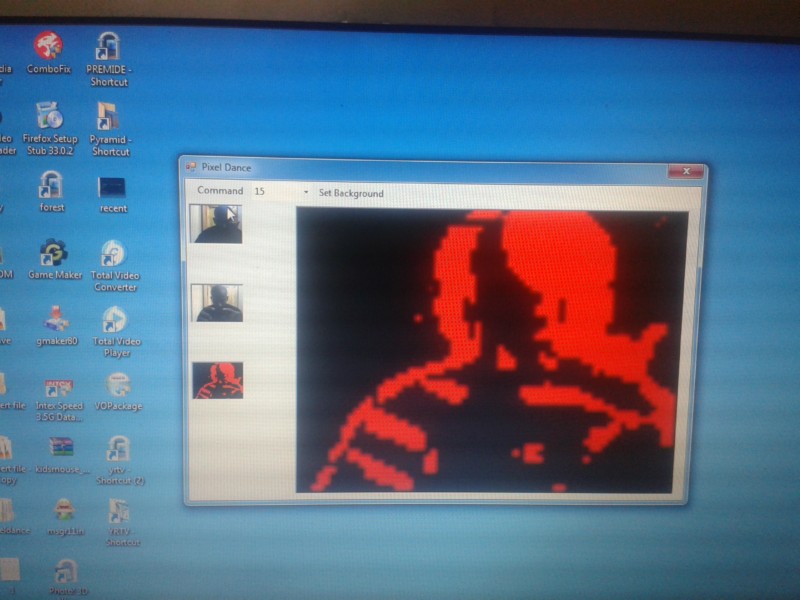Viewport: 800px width, 600px height.
Task: Select the Game Maker desktop icon
Action: click(55, 259)
